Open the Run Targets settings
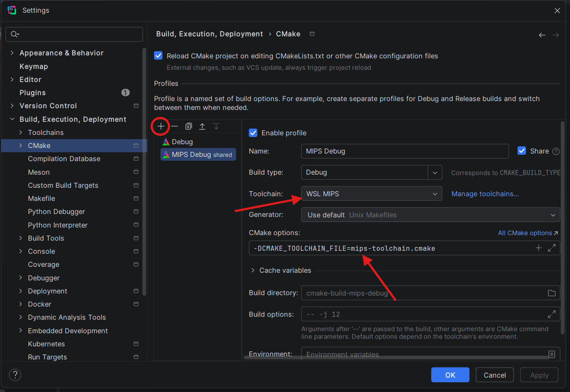The image size is (570, 392). tap(47, 357)
